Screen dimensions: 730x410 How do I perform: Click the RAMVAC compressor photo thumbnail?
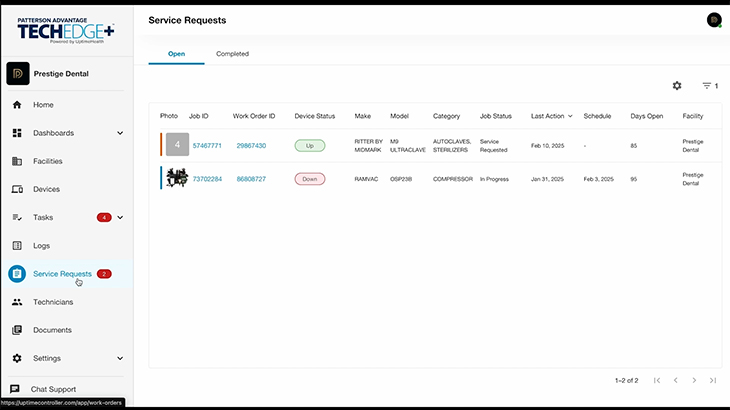pyautogui.click(x=177, y=178)
